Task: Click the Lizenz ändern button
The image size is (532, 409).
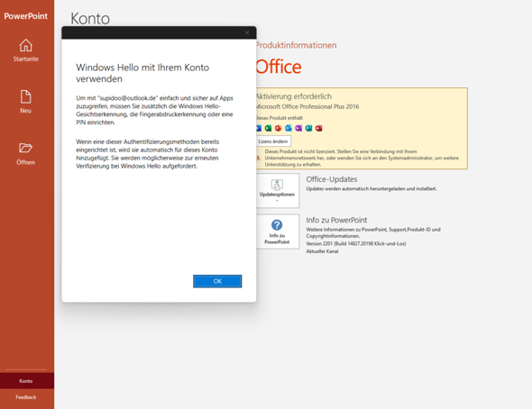Action: (273, 141)
